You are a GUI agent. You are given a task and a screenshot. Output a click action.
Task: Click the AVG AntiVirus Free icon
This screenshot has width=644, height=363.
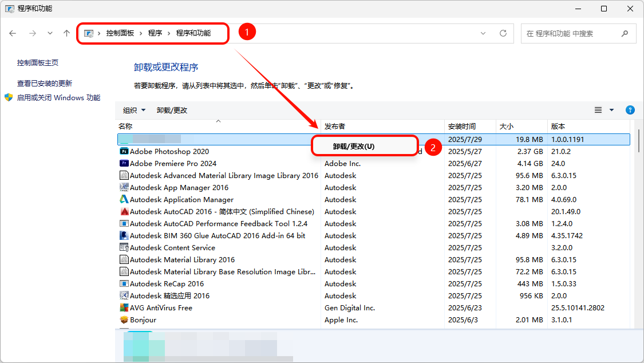(x=124, y=307)
